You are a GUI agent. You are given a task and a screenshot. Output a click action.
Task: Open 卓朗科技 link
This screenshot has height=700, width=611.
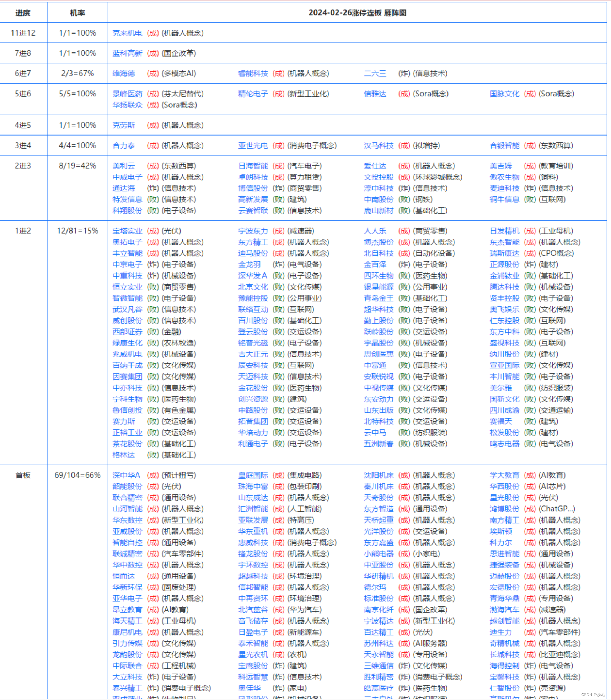point(253,177)
